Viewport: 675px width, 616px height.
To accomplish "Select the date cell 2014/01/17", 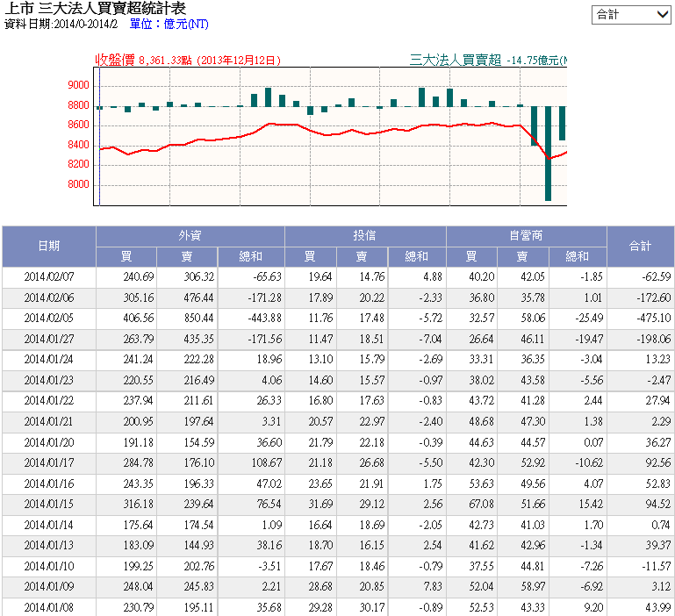I will (48, 462).
